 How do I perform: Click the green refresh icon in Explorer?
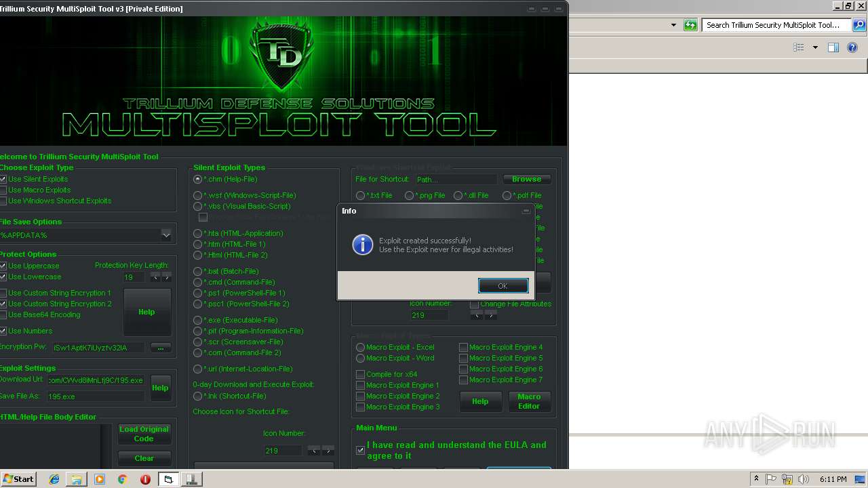click(x=690, y=25)
